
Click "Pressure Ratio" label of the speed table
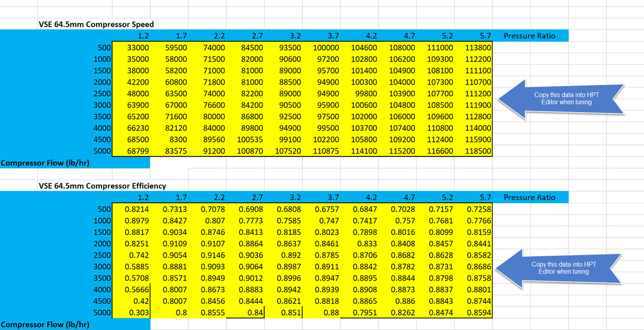point(530,36)
